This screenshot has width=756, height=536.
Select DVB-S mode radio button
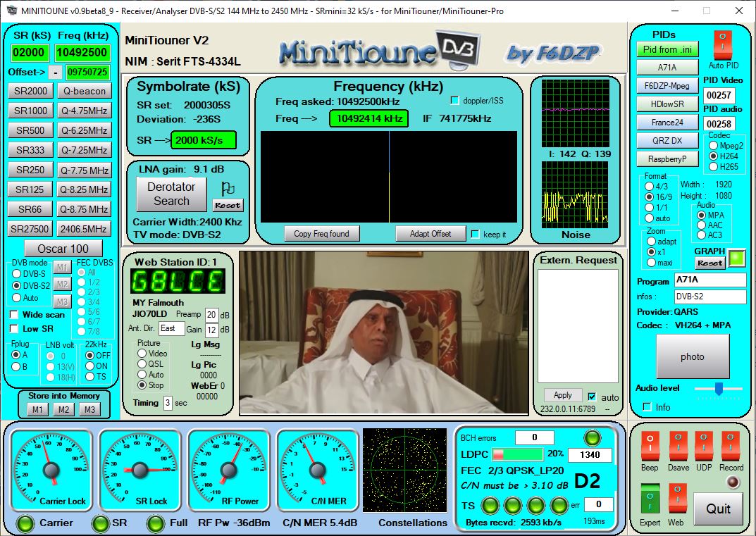(x=18, y=273)
